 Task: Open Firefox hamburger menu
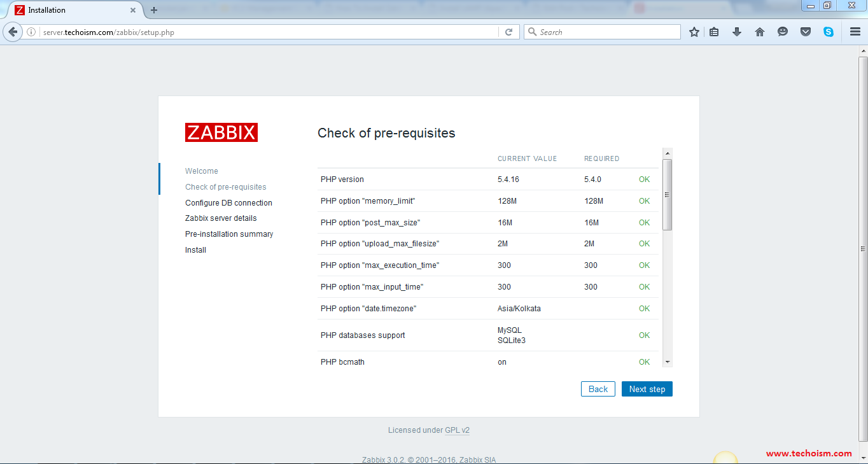tap(855, 32)
